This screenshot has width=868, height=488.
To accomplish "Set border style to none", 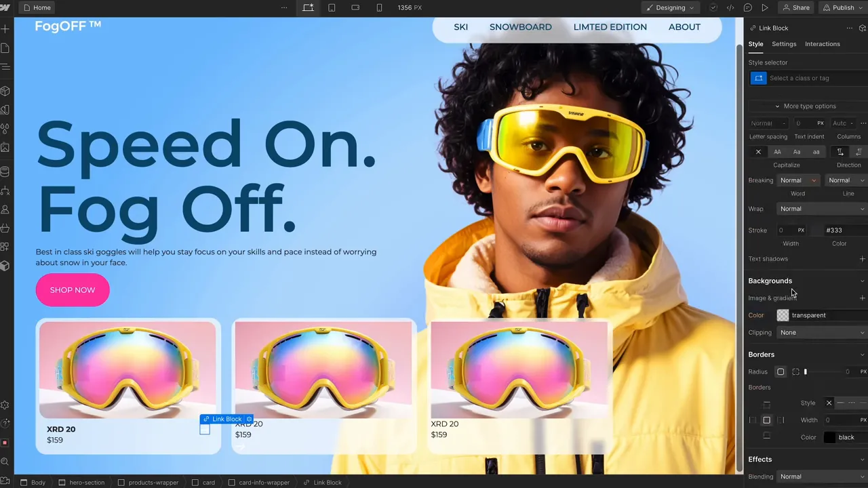I will 829,403.
